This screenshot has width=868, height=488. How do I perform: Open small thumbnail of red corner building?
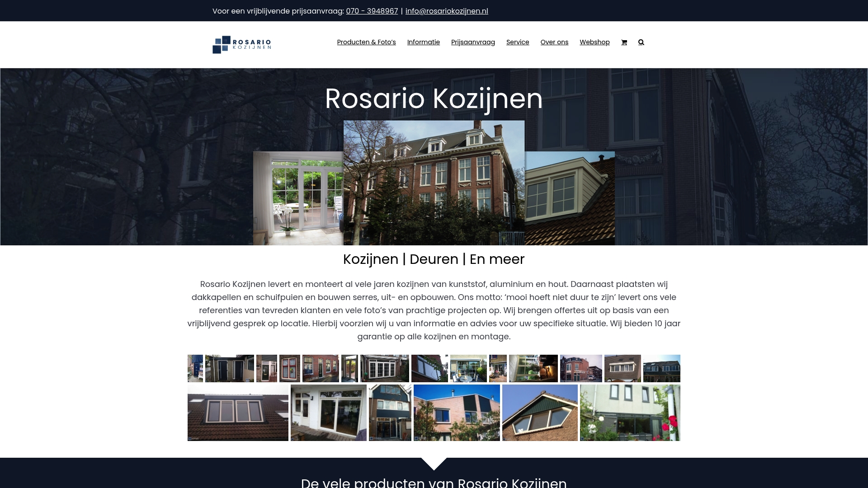click(581, 368)
